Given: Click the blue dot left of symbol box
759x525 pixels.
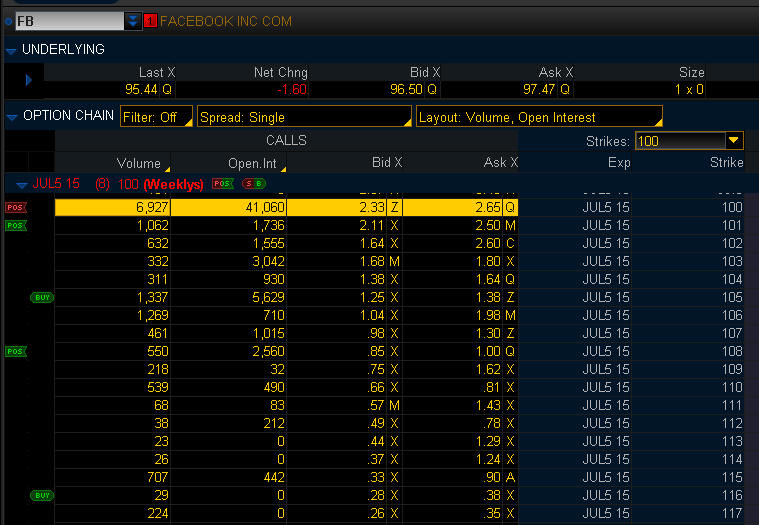Looking at the screenshot, I should [x=7, y=21].
